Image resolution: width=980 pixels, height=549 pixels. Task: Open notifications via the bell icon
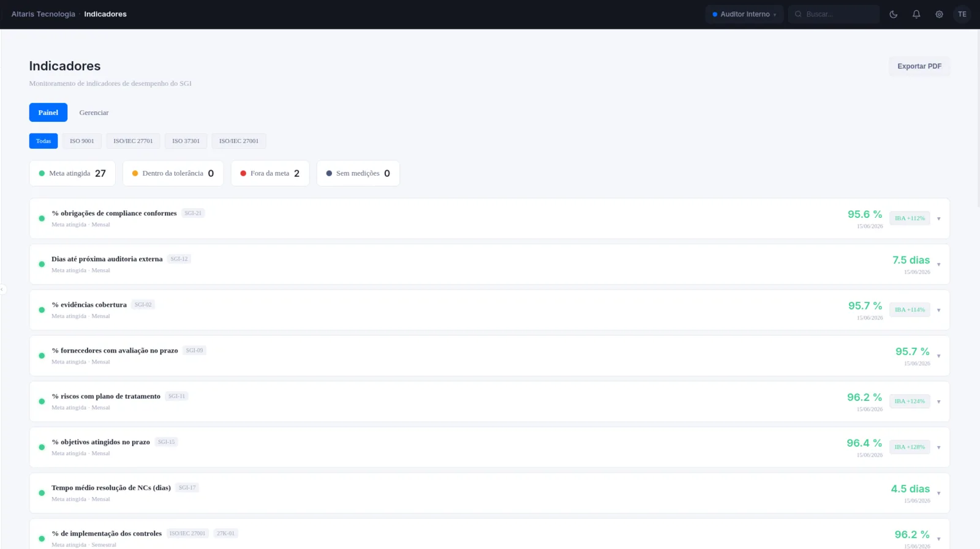916,14
